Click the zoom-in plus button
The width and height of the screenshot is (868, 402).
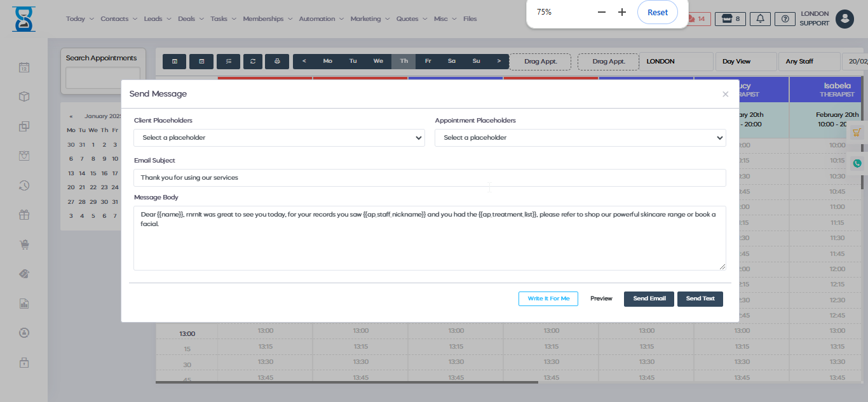coord(622,12)
